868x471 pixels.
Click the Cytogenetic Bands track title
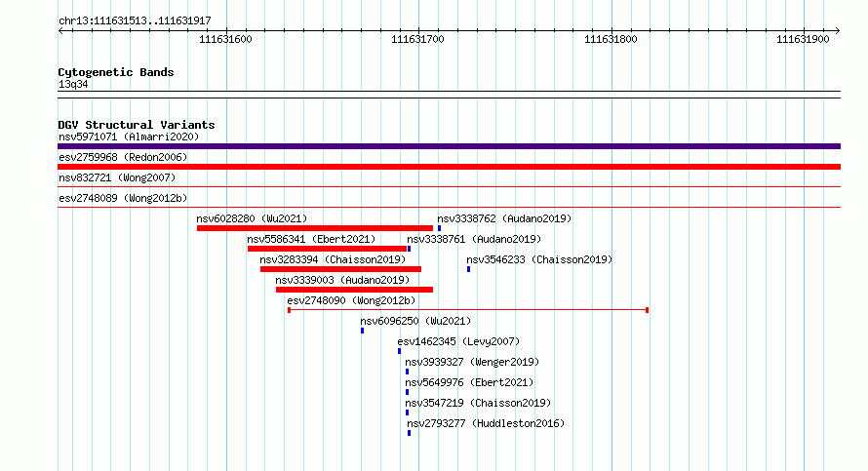click(116, 72)
